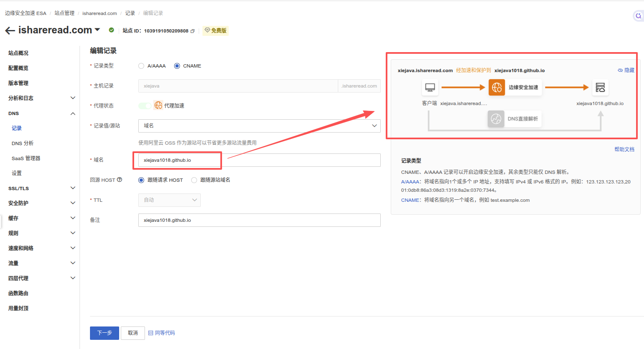Open the TTL dropdown
The width and height of the screenshot is (644, 349).
coord(169,200)
